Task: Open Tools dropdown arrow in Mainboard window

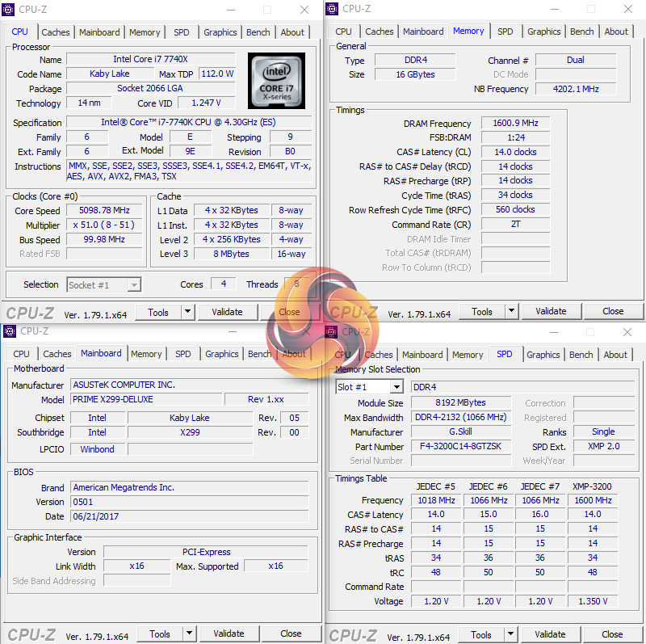Action: (x=189, y=633)
